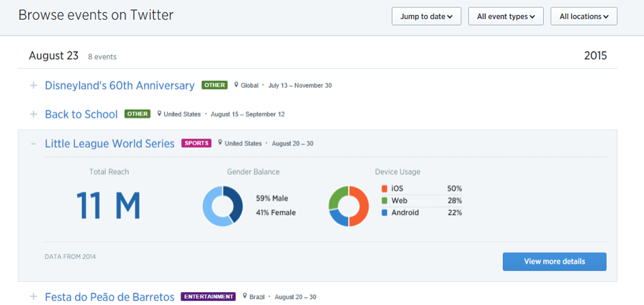This screenshot has height=305, width=644.
Task: Click the Festa do Peão de Barretos title
Action: coord(109,297)
